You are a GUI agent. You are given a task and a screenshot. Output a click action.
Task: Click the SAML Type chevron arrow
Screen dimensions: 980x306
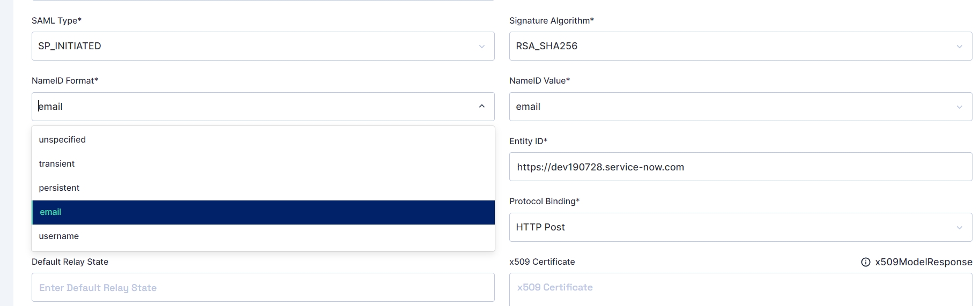point(481,47)
